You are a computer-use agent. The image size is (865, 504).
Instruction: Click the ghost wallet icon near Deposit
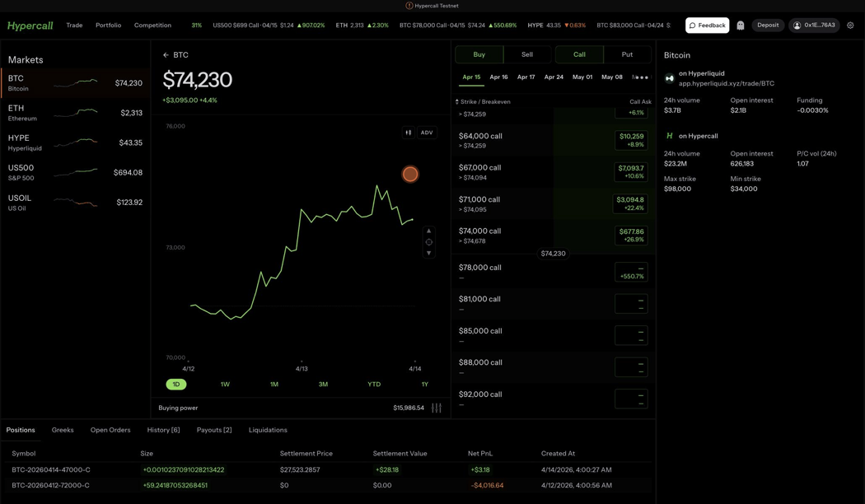(x=740, y=25)
